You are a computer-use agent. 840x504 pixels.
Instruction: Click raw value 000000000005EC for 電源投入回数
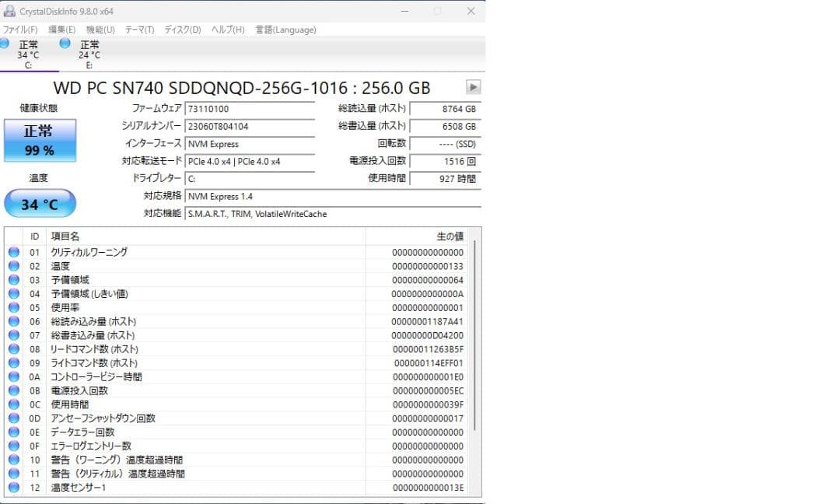pos(428,391)
